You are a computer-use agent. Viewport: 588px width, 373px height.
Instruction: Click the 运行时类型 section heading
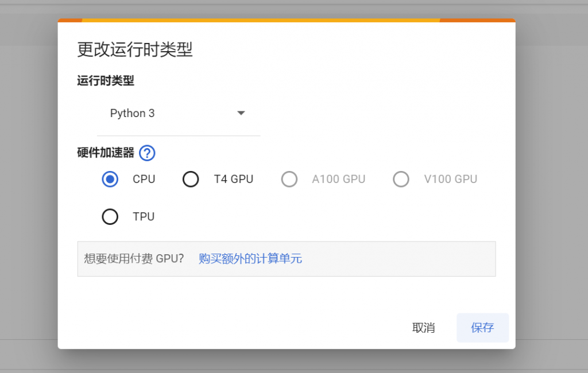(106, 81)
